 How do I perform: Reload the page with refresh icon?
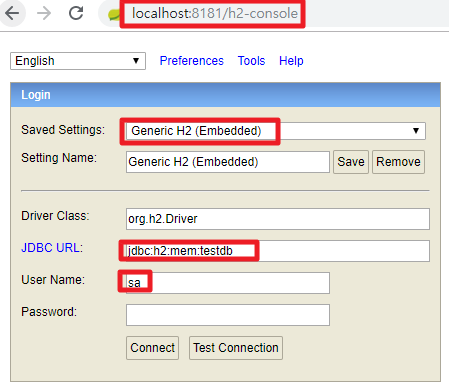pos(76,13)
